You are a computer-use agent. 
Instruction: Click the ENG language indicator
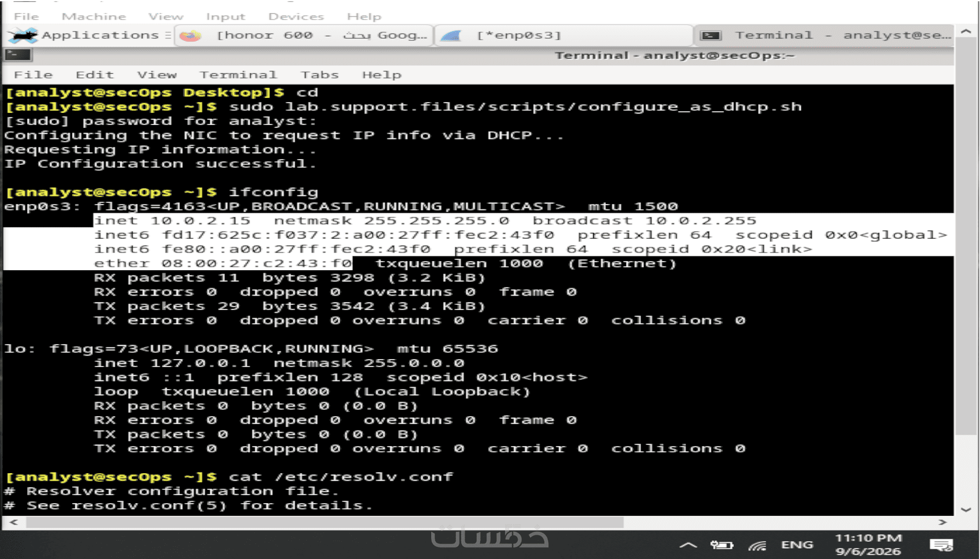[x=797, y=545]
